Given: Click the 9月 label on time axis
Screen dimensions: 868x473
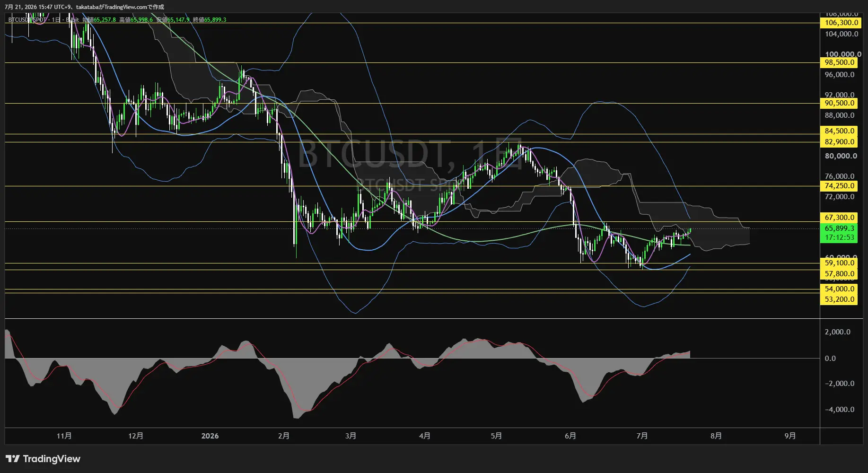Looking at the screenshot, I should (790, 436).
